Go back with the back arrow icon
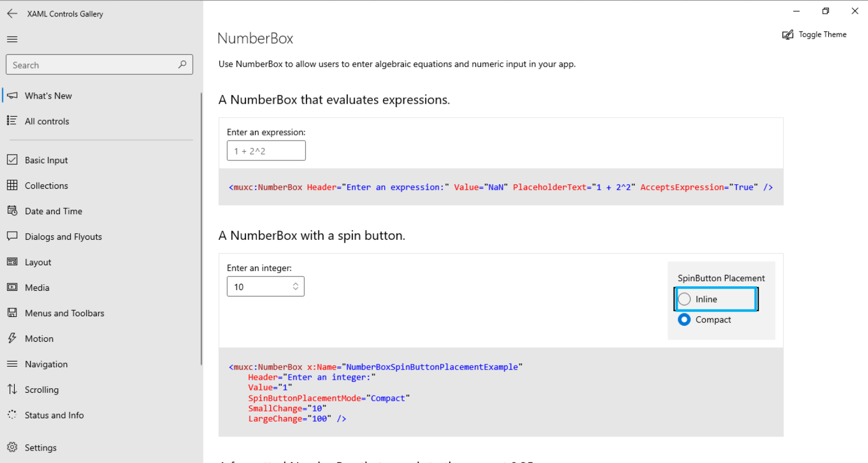The width and height of the screenshot is (868, 463). [12, 14]
